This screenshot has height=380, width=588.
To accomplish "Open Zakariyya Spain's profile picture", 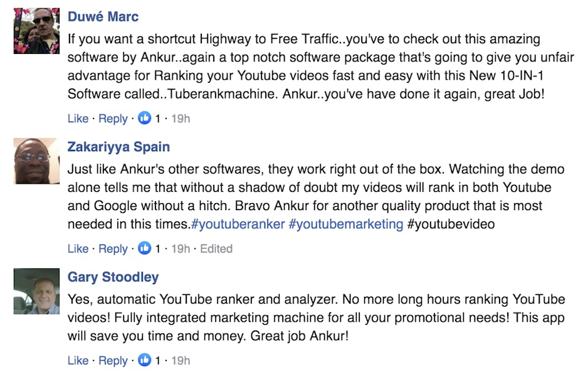I will pos(36,161).
